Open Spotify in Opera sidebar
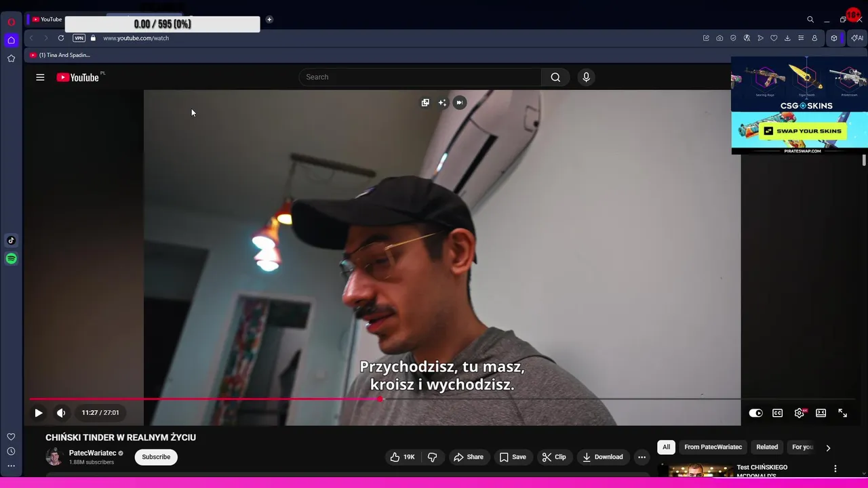Viewport: 868px width, 488px height. 12,258
